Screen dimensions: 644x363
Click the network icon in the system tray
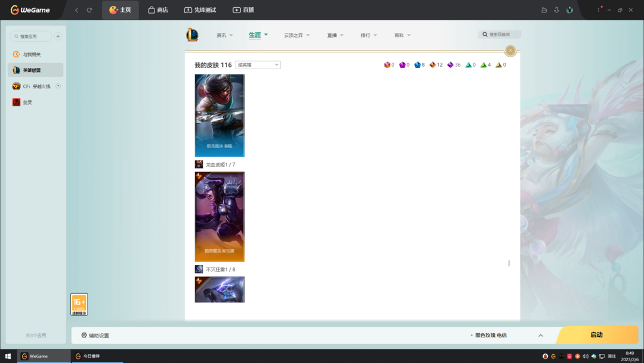(602, 356)
